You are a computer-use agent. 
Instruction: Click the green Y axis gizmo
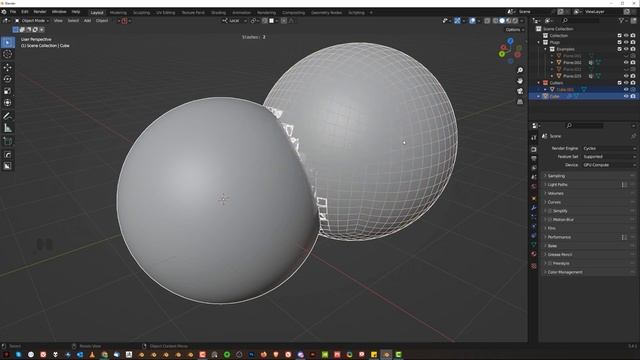502,54
